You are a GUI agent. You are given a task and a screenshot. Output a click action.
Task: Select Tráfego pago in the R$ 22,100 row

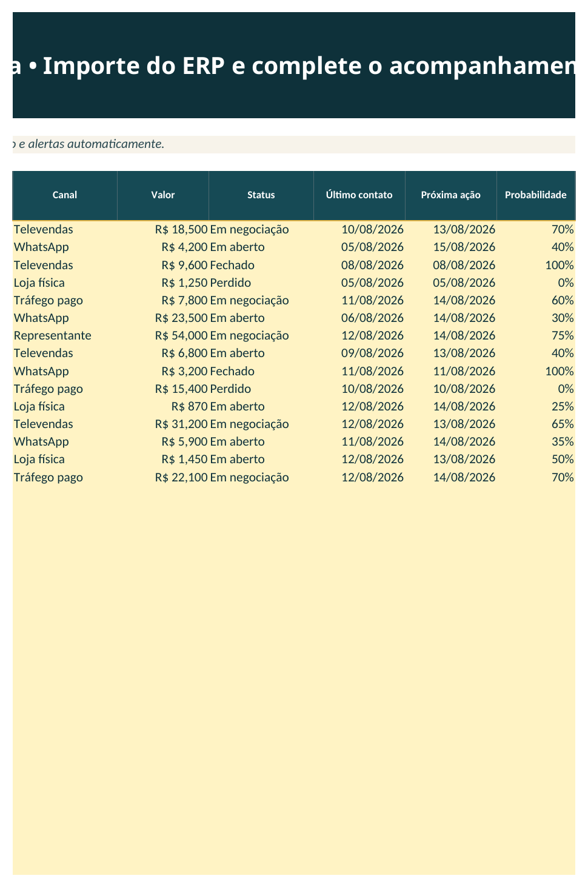pyautogui.click(x=65, y=477)
